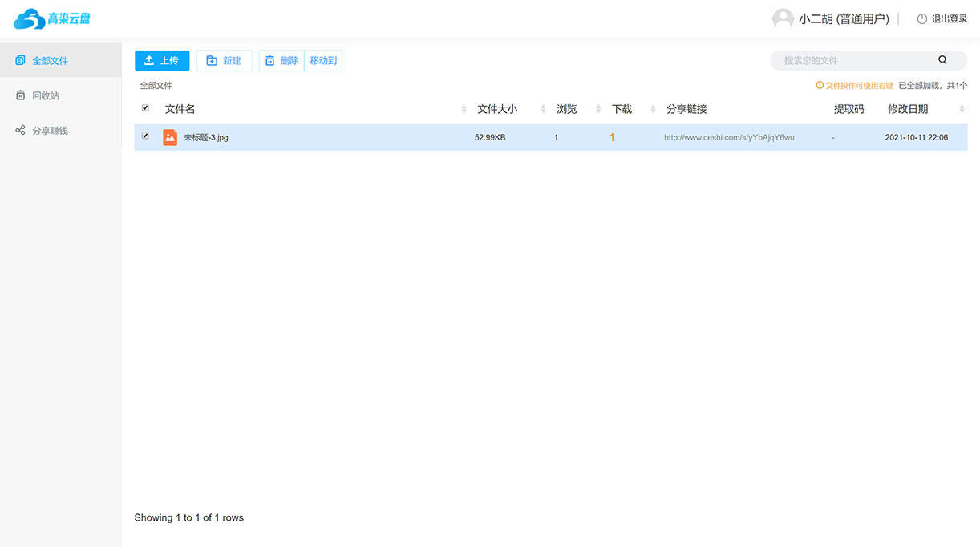Viewport: 980px width, 547px height.
Task: Click the search magnifier icon
Action: tap(942, 60)
